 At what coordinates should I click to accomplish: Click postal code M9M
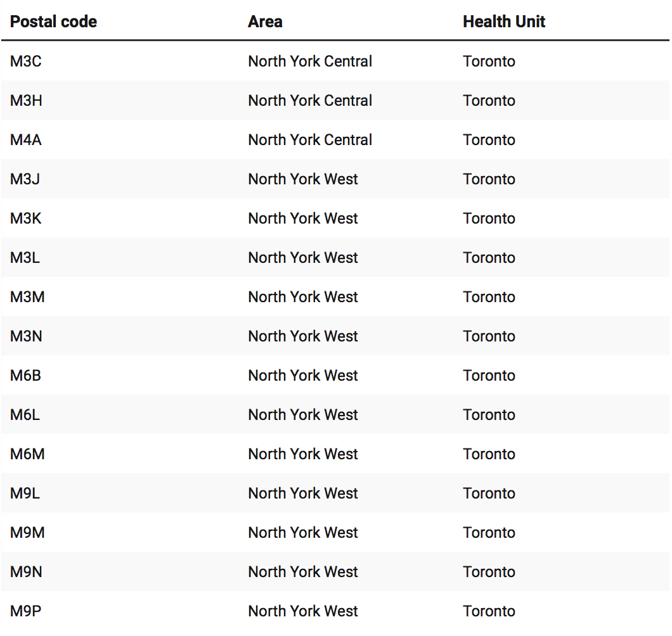coord(27,533)
